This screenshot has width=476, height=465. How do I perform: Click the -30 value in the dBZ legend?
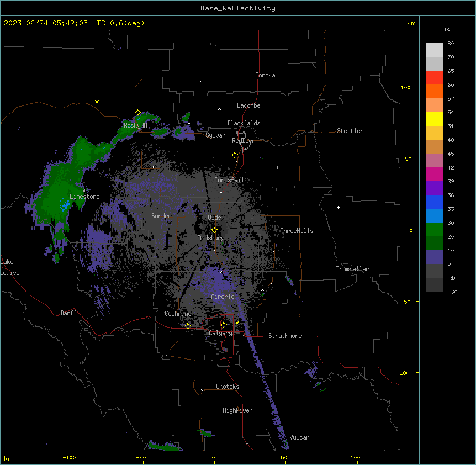click(452, 292)
